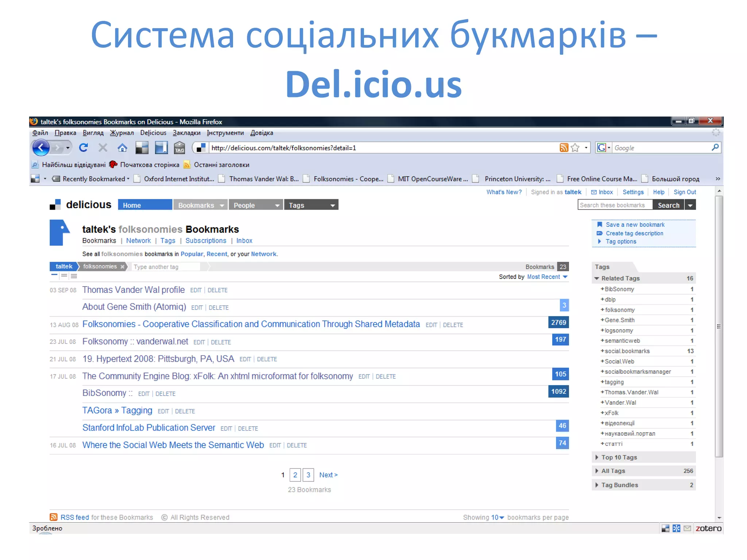747x560 pixels.
Task: Click the URL address bar
Action: [x=384, y=148]
